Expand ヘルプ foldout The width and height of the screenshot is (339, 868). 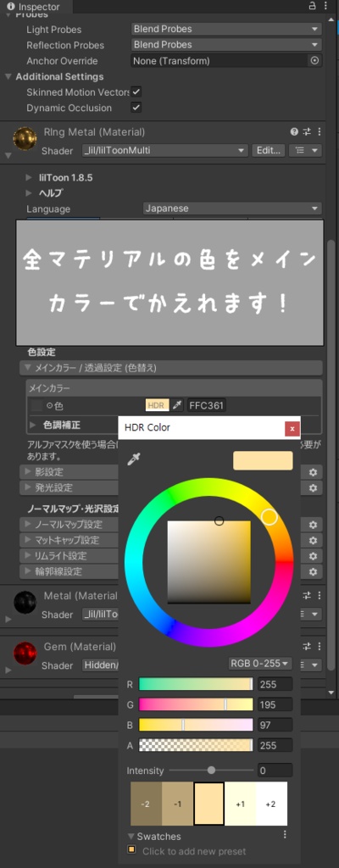point(29,193)
